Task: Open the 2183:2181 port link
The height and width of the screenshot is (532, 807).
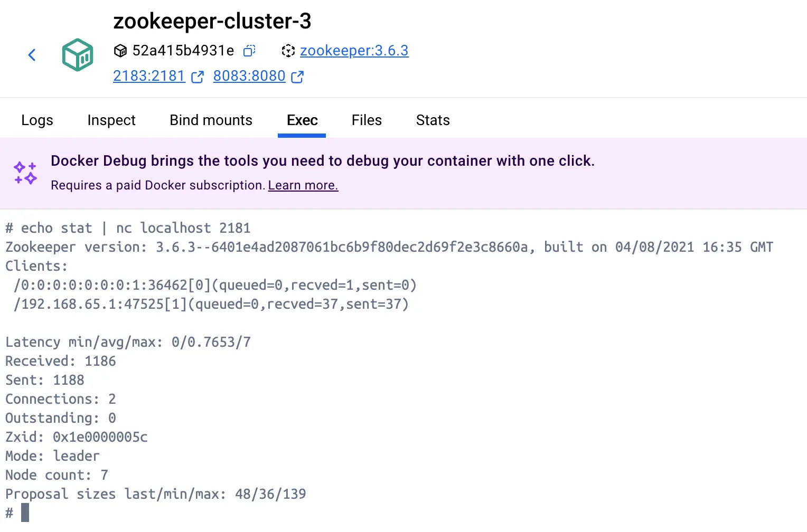Action: [149, 76]
